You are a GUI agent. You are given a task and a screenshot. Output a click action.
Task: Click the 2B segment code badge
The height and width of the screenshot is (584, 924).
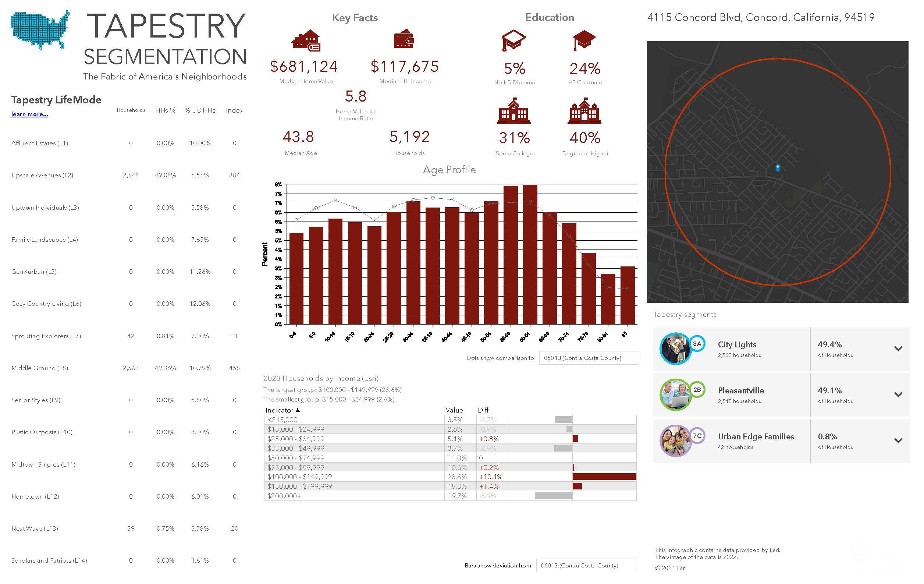(697, 390)
